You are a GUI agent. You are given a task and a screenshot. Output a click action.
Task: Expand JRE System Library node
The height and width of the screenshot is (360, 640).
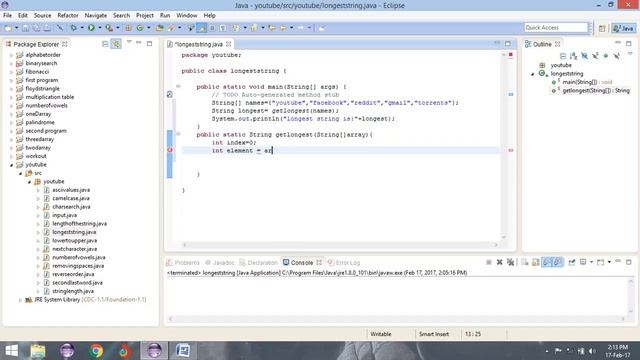coord(20,300)
